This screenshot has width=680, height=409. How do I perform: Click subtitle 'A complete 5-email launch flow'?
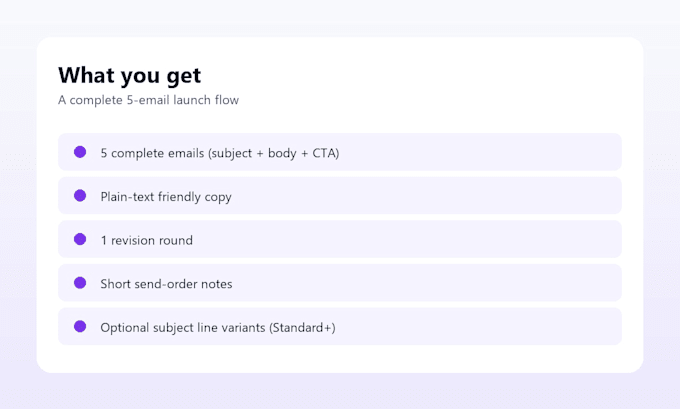click(148, 100)
